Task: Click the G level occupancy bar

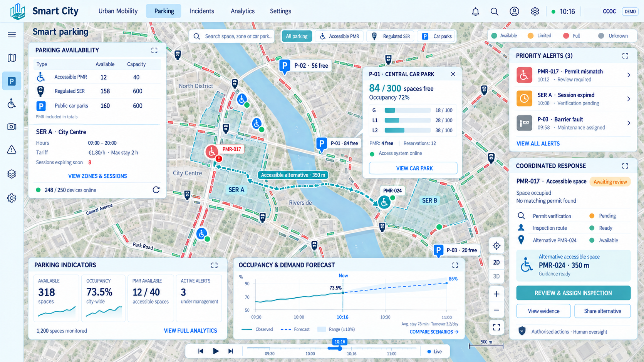Action: (408, 110)
